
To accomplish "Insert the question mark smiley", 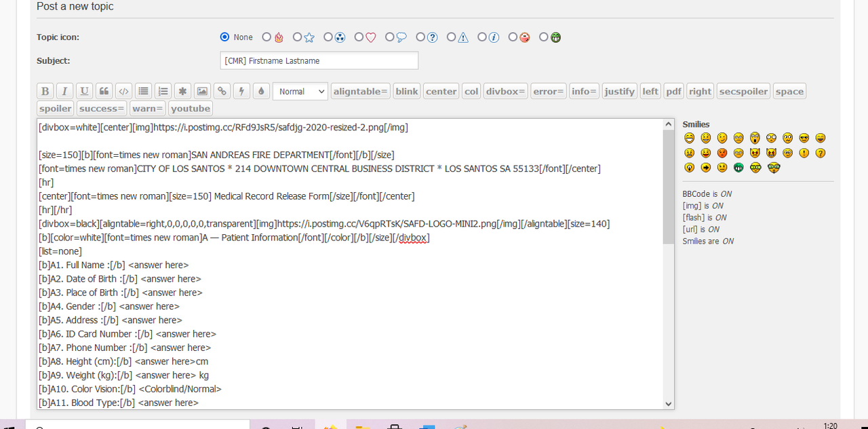I will [821, 153].
